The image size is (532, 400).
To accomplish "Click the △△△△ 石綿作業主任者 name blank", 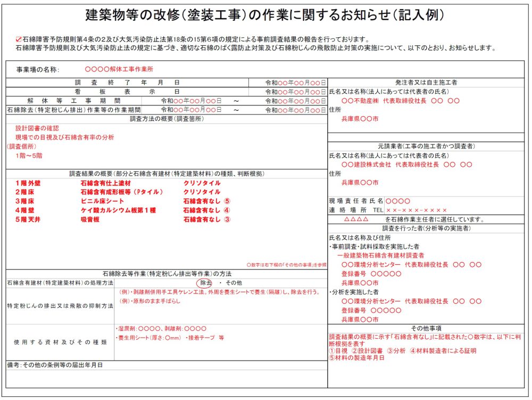I will (356, 219).
